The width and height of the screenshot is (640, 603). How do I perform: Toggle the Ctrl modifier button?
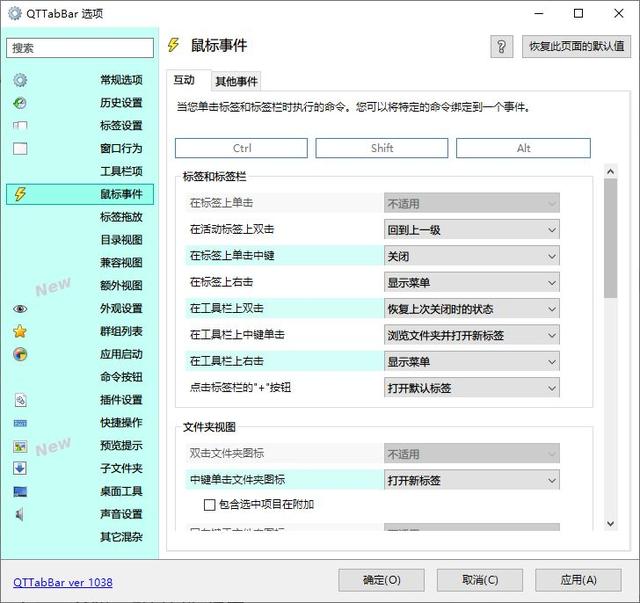click(x=241, y=148)
